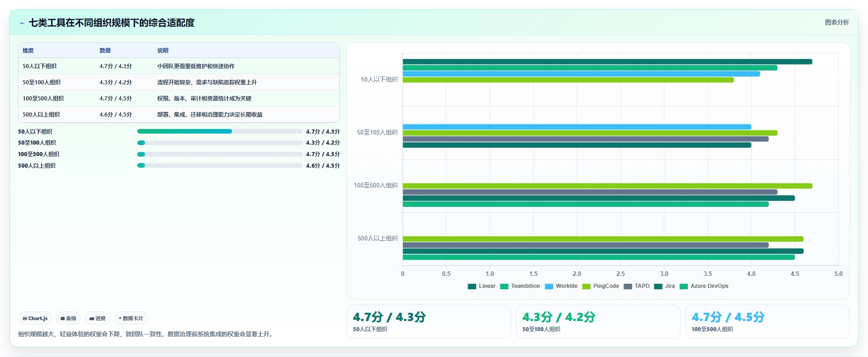868x357 pixels.
Task: Click the 4.3分 / 4.2分 data card
Action: 598,322
